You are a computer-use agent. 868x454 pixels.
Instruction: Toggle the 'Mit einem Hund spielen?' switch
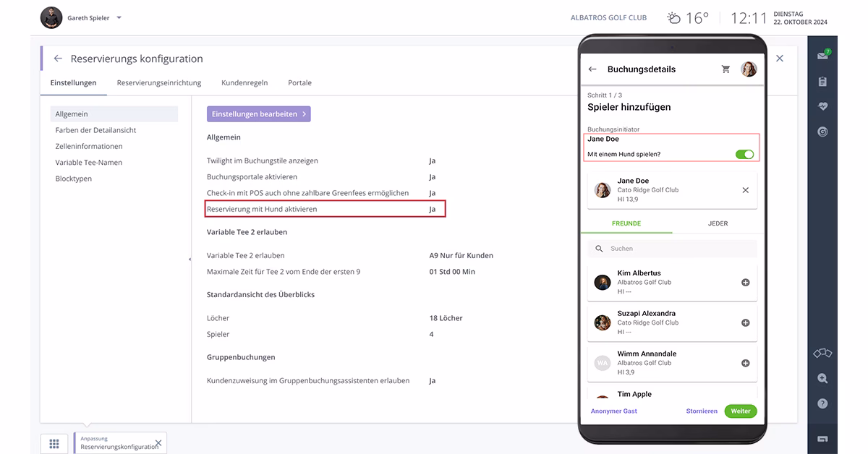tap(744, 154)
